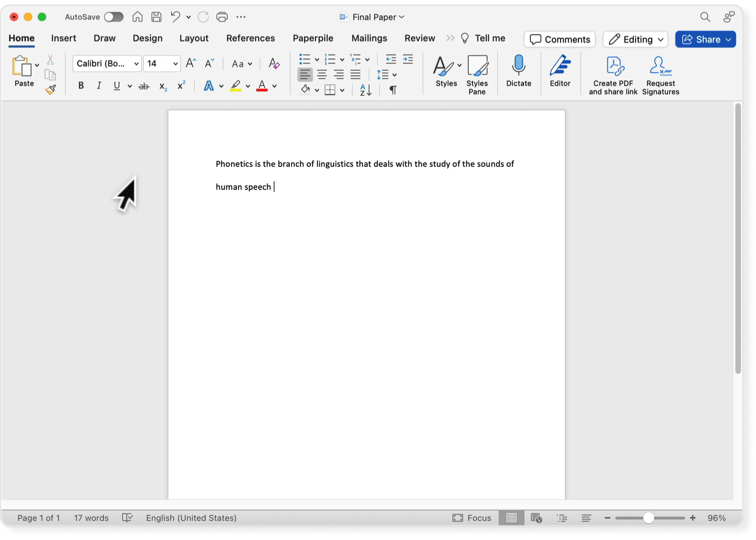Expand the font size dropdown
Screen dimensions: 756x540
(175, 64)
